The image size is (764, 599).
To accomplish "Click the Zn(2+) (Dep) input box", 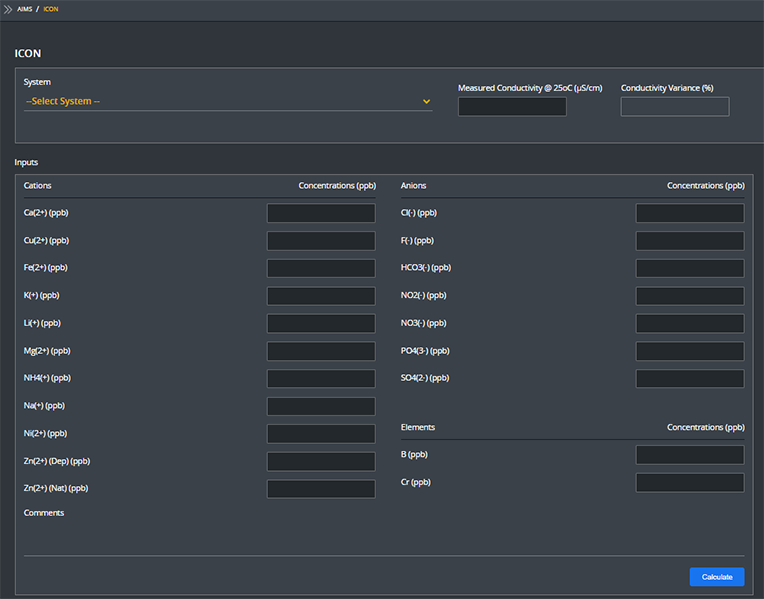I will tap(321, 461).
